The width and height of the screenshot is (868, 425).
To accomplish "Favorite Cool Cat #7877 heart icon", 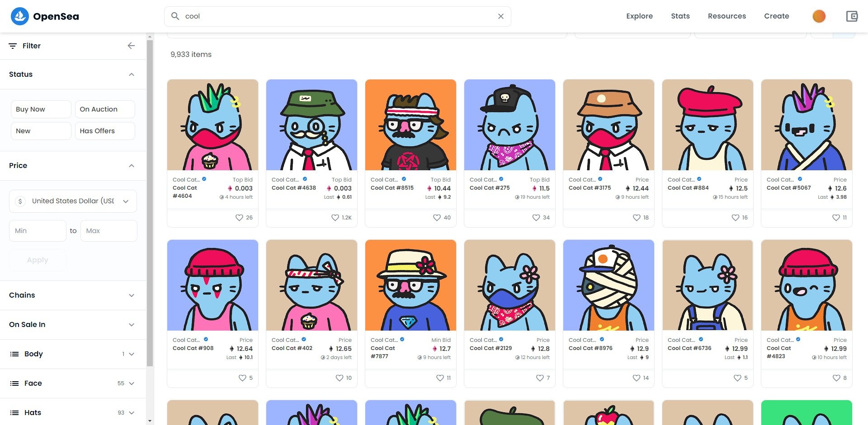I will pyautogui.click(x=440, y=378).
